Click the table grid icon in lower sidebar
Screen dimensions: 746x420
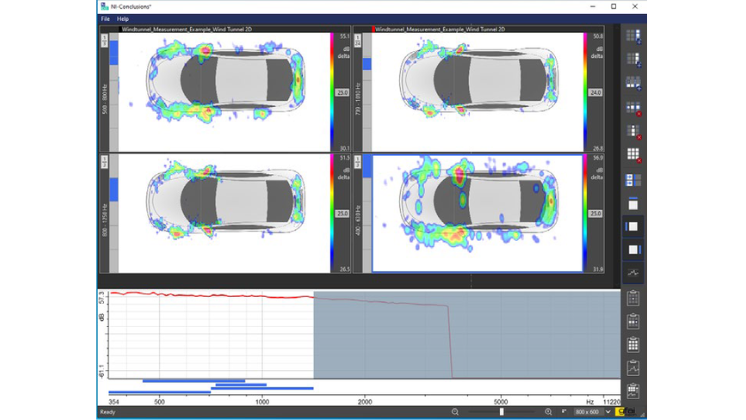coord(633,345)
